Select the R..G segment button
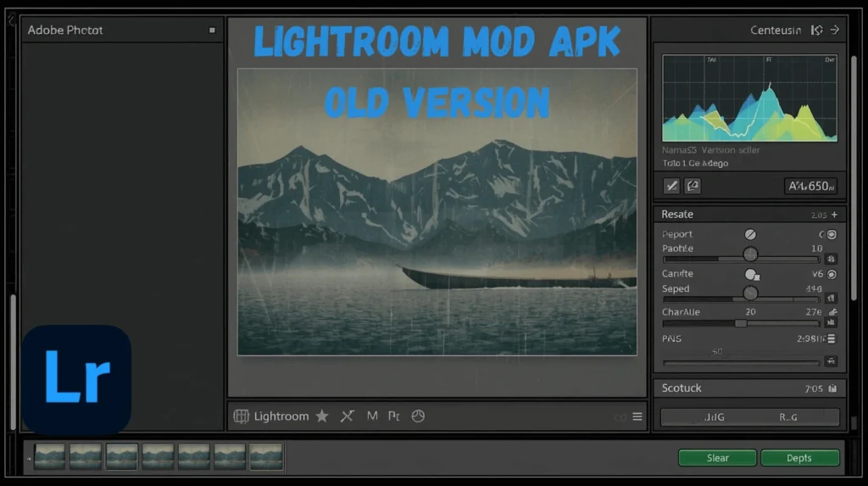This screenshot has height=486, width=868. point(788,417)
